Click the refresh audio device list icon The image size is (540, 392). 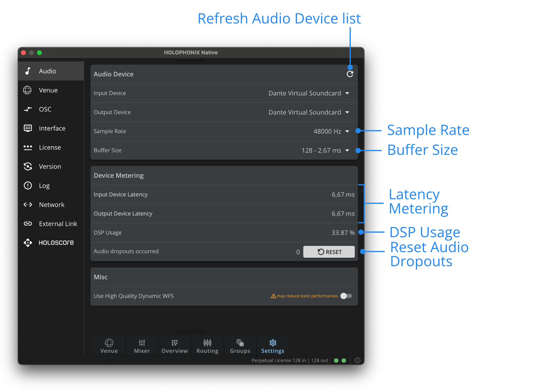tap(350, 74)
